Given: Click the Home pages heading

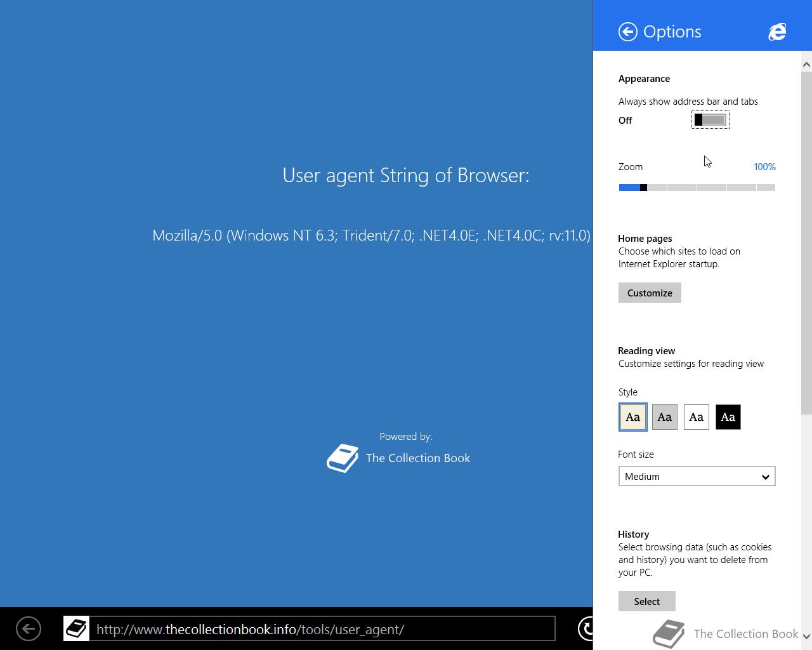Looking at the screenshot, I should pos(645,239).
